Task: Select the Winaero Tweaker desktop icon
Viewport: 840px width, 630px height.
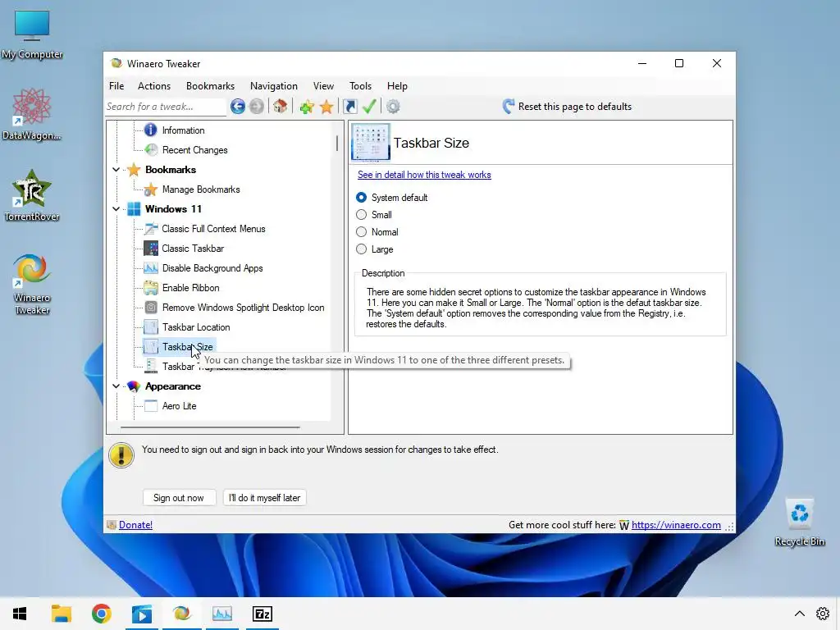Action: click(x=32, y=284)
